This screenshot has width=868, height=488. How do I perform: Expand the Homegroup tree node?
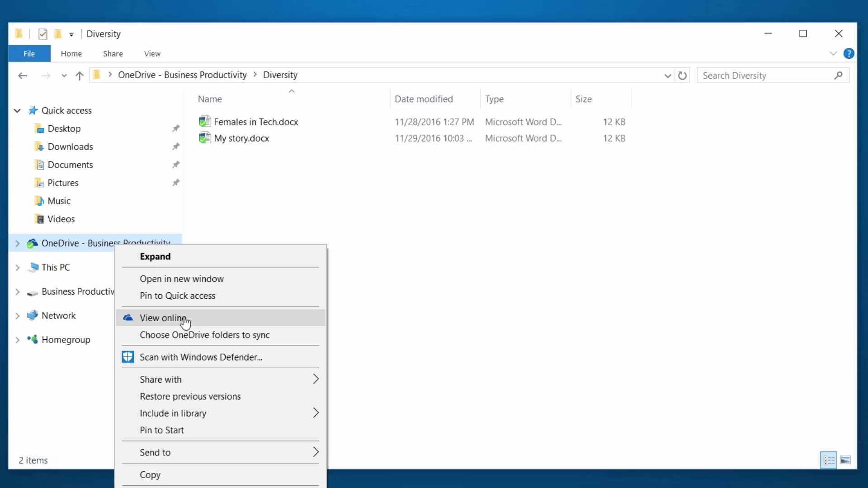point(17,340)
